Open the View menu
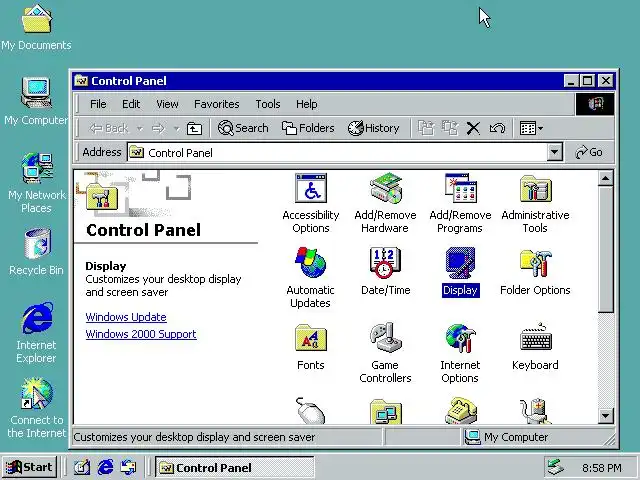The image size is (640, 480). (x=167, y=104)
